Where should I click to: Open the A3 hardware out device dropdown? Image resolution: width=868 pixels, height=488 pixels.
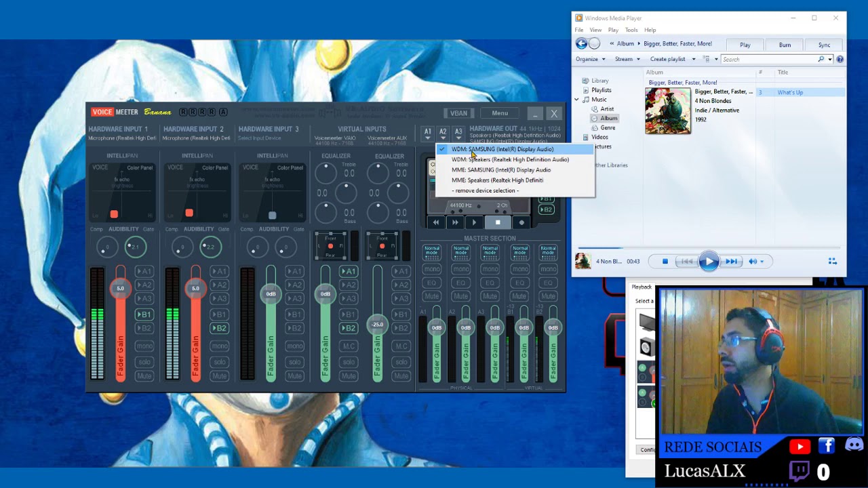pyautogui.click(x=458, y=134)
